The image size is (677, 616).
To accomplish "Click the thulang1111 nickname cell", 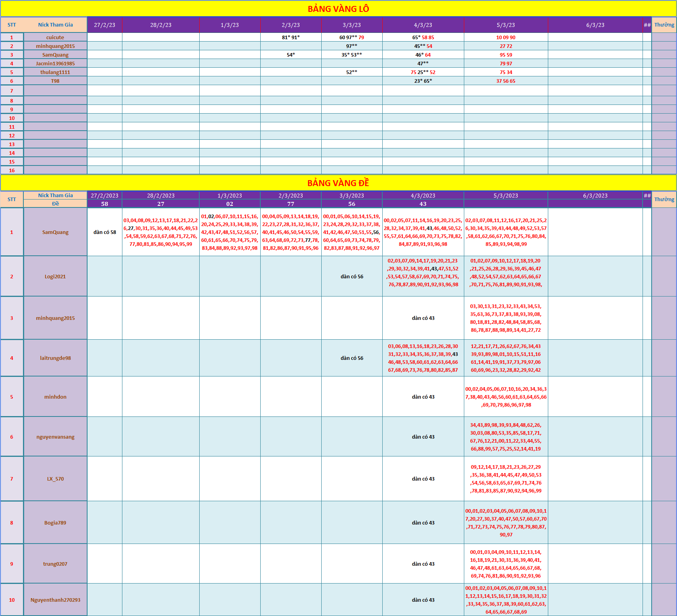I will [55, 72].
